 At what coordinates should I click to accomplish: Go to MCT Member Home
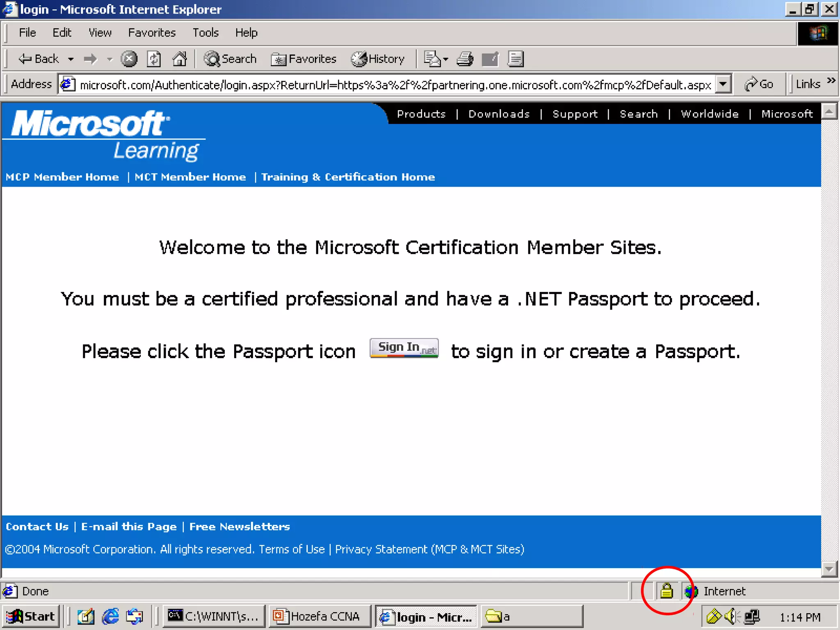[x=190, y=177]
